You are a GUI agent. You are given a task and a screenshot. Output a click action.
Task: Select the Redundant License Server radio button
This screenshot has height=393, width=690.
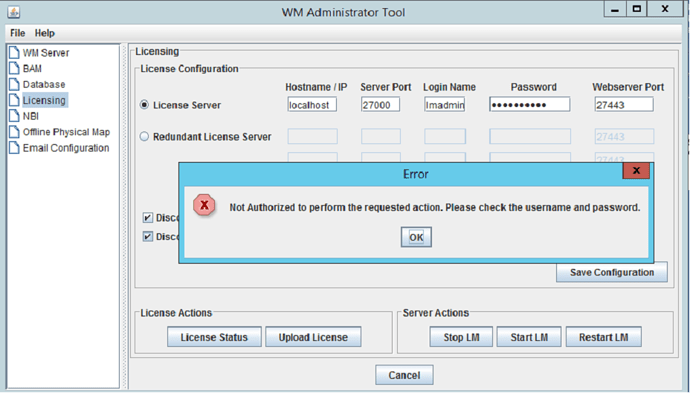144,136
